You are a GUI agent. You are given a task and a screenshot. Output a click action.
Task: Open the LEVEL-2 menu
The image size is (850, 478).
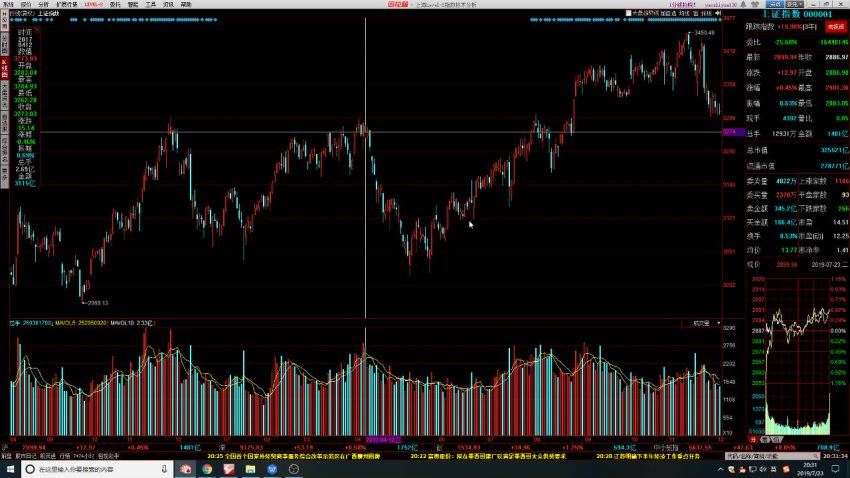point(94,4)
